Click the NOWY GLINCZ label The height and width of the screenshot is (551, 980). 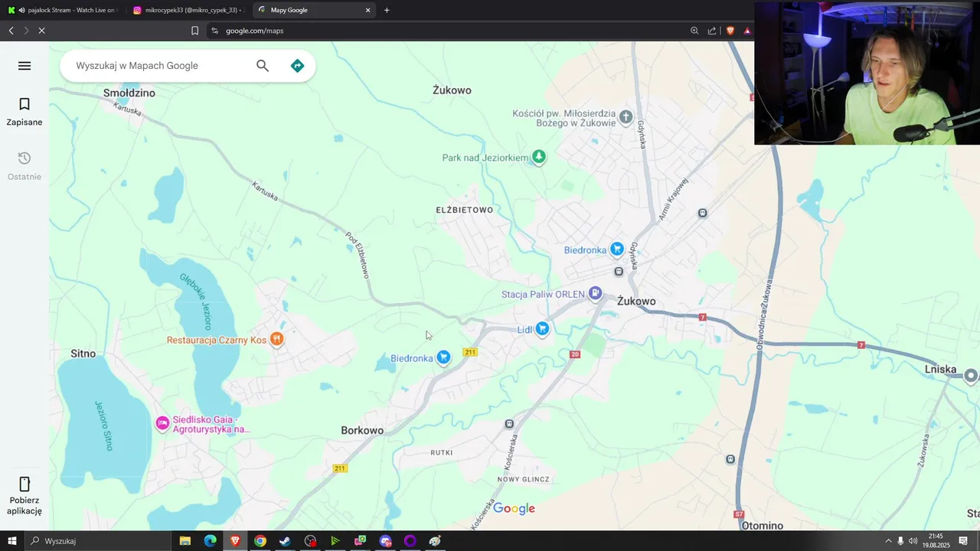524,480
